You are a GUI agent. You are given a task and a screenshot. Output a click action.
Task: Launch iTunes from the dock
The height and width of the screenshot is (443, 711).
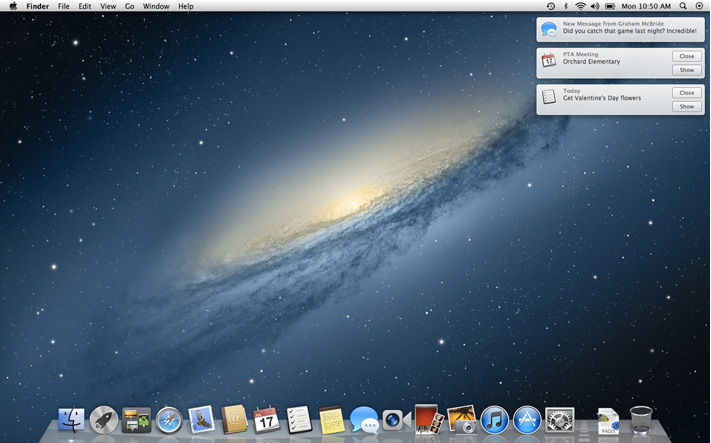494,420
